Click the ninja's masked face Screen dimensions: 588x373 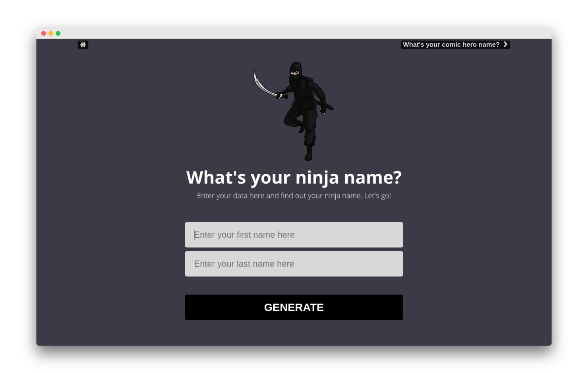(x=295, y=73)
